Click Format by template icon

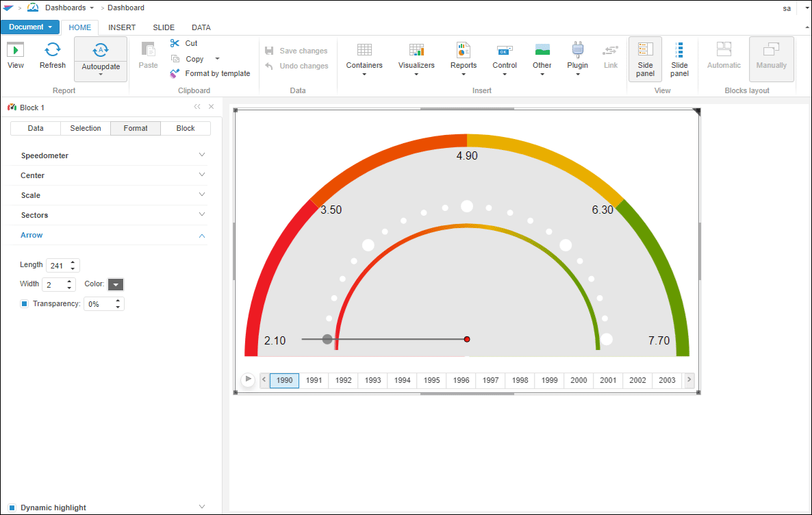click(x=175, y=73)
